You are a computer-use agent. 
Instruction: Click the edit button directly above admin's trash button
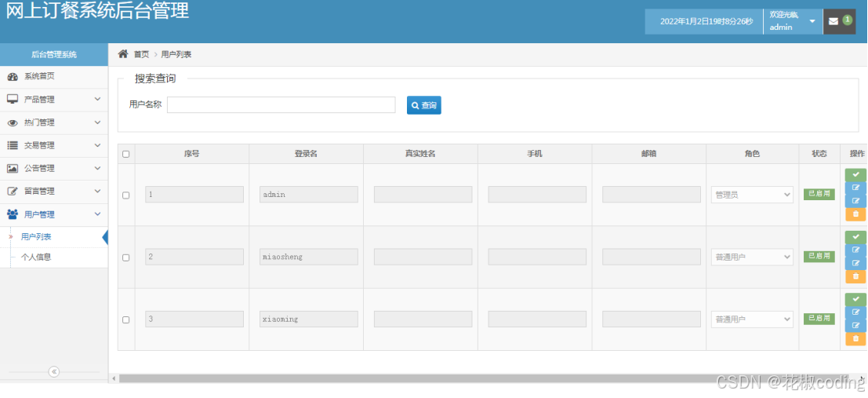pos(855,201)
